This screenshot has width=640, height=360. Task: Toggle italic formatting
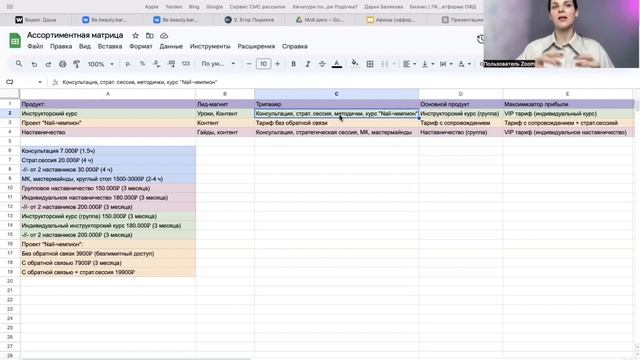[x=308, y=64]
